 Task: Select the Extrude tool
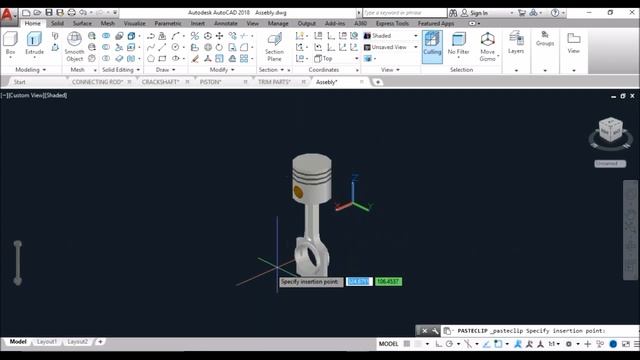point(34,43)
